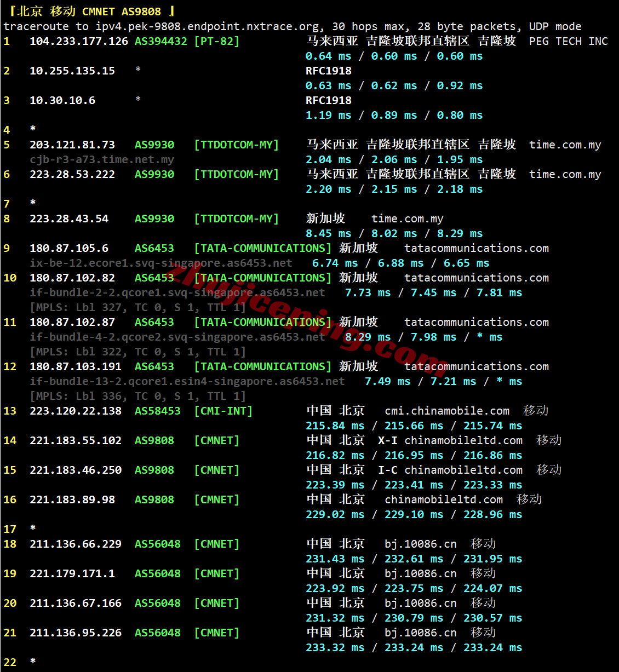619x672 pixels.
Task: Select IP 10.255.135.15 on hop 2
Action: [72, 71]
